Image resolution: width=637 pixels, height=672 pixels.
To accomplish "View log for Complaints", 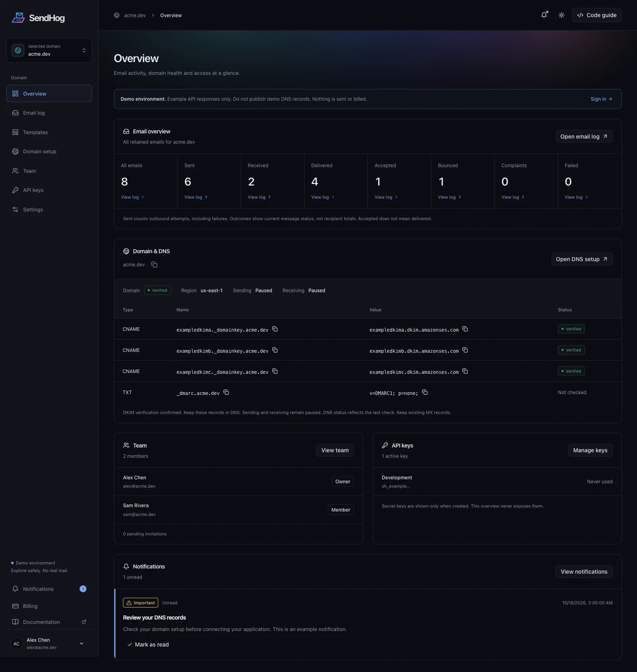I will coord(513,197).
